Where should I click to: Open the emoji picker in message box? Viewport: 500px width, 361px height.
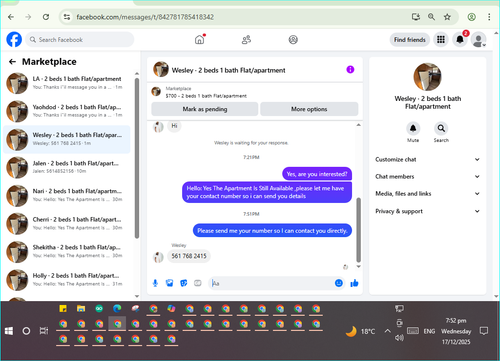pos(339,283)
